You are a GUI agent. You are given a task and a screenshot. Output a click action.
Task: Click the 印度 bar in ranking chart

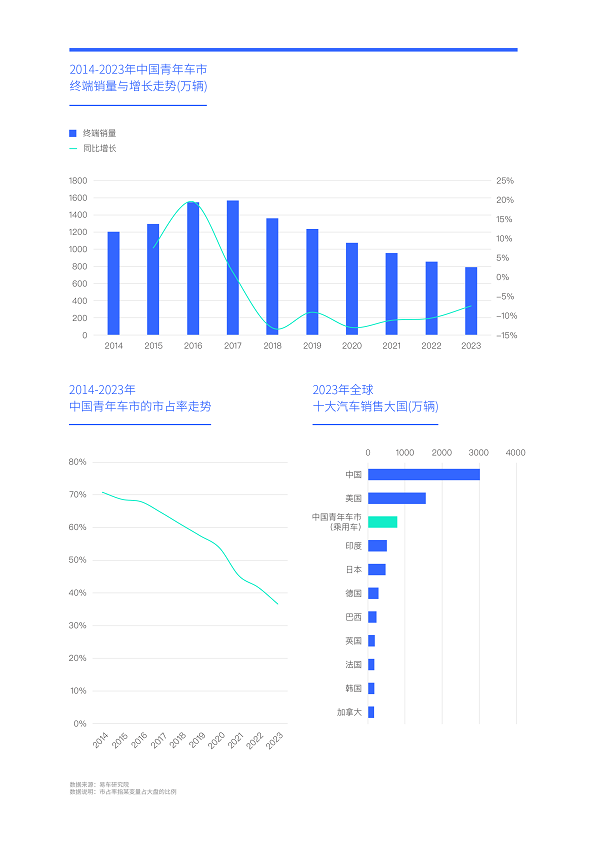[377, 546]
